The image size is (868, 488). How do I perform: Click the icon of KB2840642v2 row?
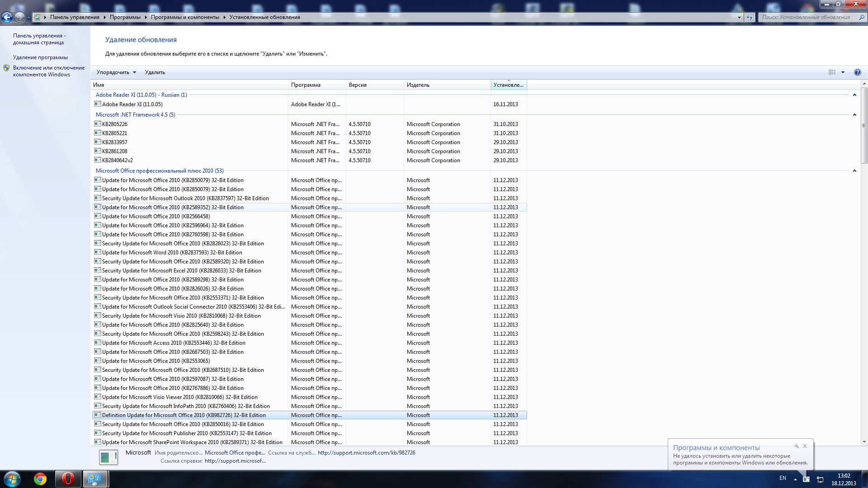point(97,160)
